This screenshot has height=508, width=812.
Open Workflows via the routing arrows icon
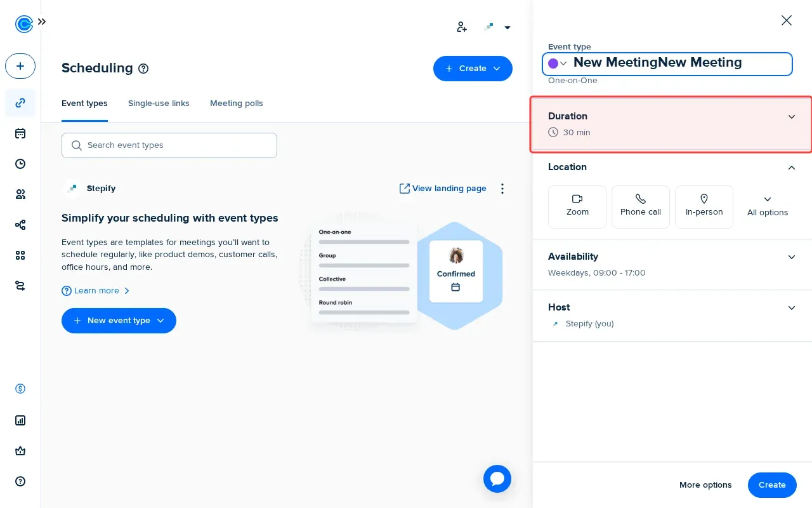point(20,286)
